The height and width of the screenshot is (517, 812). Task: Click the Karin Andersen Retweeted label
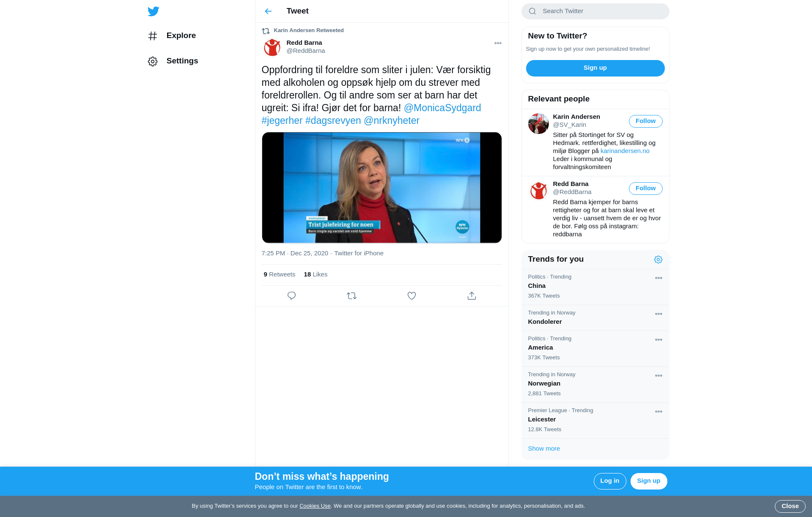tap(309, 30)
